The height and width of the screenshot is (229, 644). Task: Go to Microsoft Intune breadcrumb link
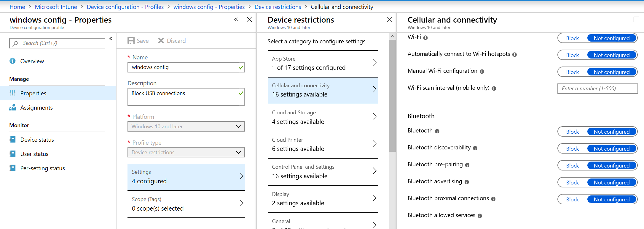56,7
